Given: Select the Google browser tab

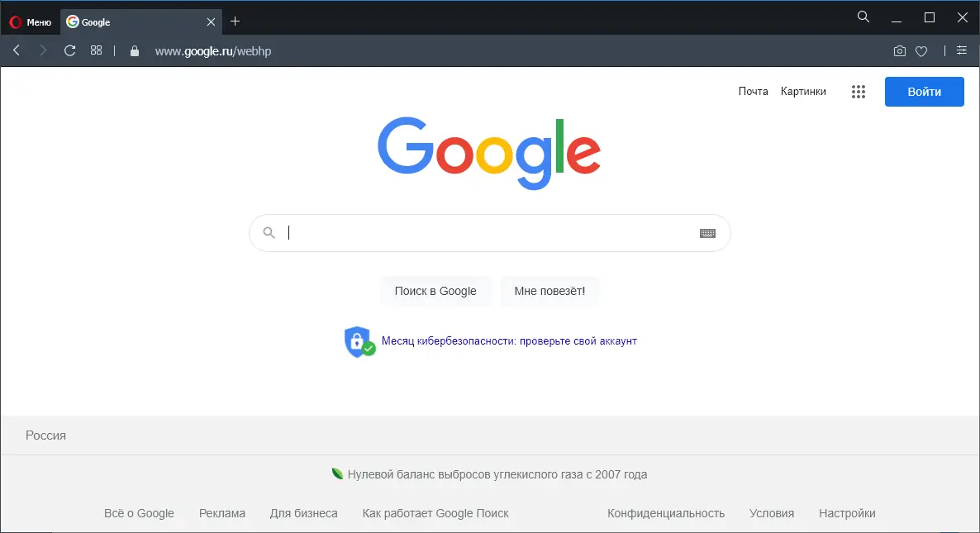Looking at the screenshot, I should (141, 21).
